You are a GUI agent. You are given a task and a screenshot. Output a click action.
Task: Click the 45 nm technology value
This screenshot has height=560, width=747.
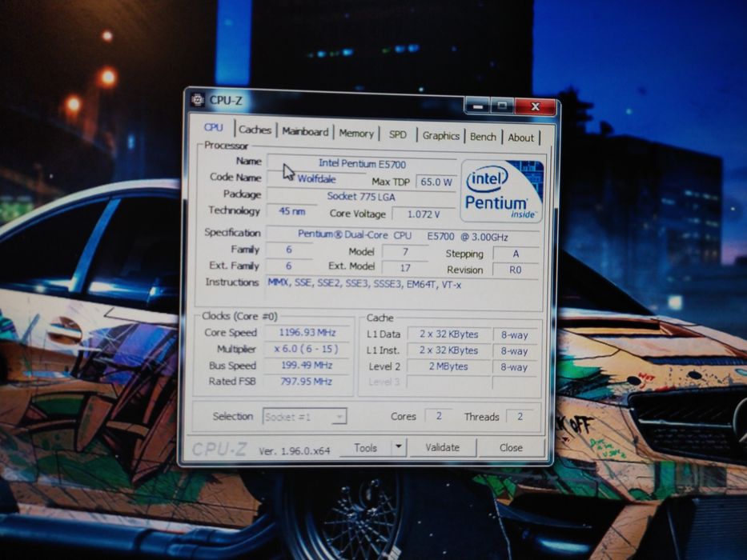(291, 211)
